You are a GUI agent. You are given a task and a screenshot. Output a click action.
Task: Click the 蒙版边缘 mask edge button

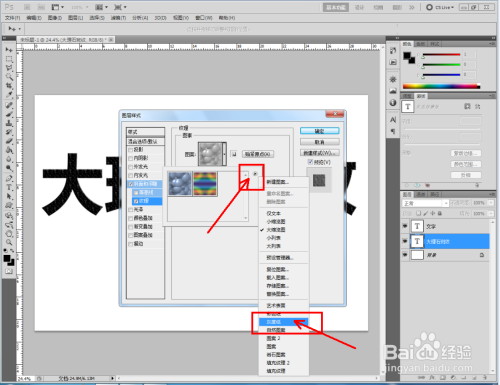[x=466, y=153]
